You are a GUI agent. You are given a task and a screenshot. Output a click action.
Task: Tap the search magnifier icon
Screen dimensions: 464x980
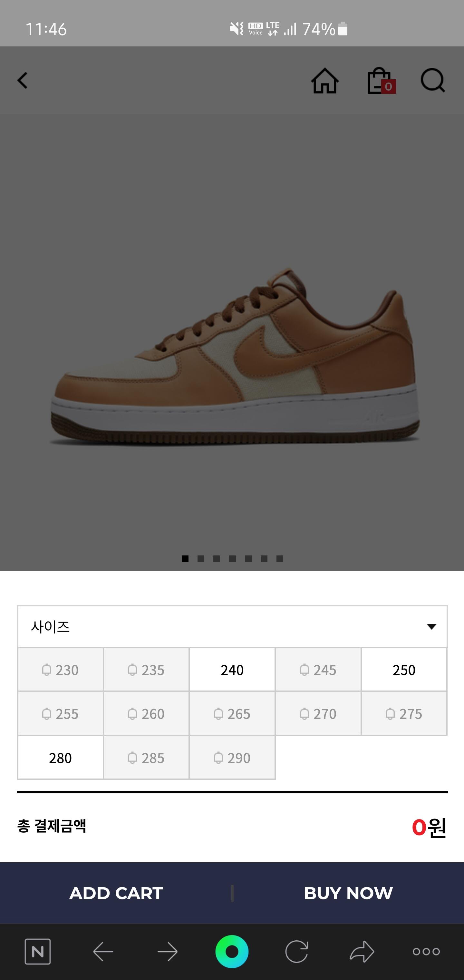tap(433, 80)
